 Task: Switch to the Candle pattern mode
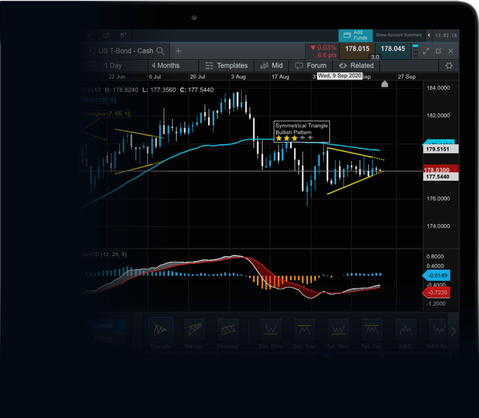pos(103,338)
